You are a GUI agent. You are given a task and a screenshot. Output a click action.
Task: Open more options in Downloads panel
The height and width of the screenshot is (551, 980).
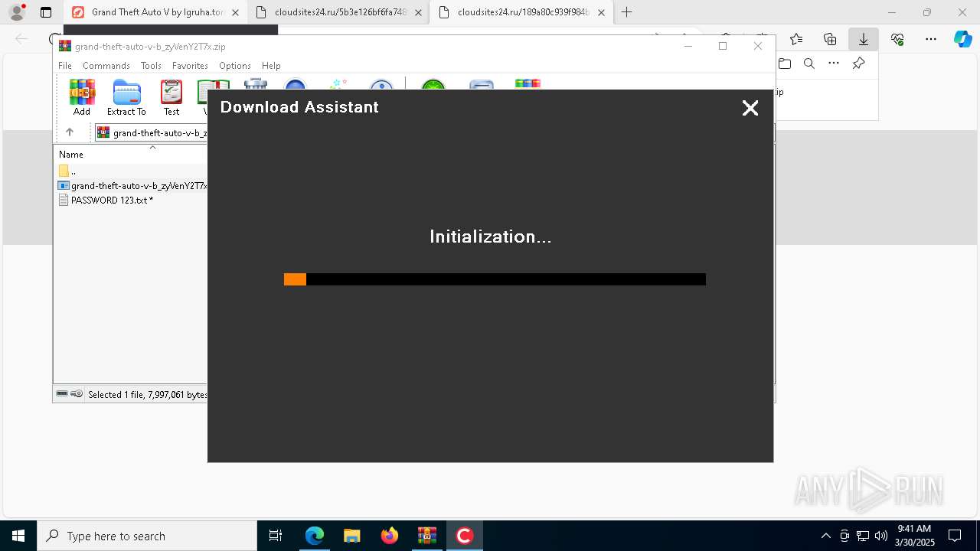(x=834, y=64)
